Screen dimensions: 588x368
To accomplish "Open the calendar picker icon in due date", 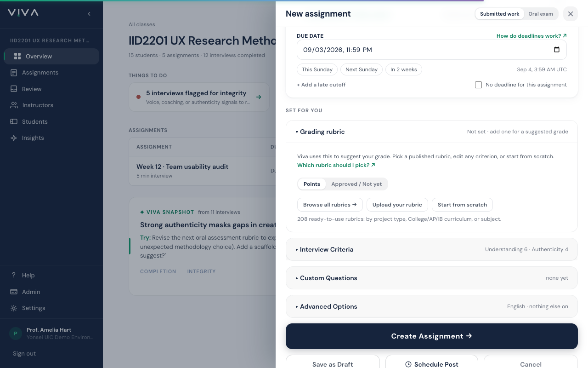I will (557, 50).
